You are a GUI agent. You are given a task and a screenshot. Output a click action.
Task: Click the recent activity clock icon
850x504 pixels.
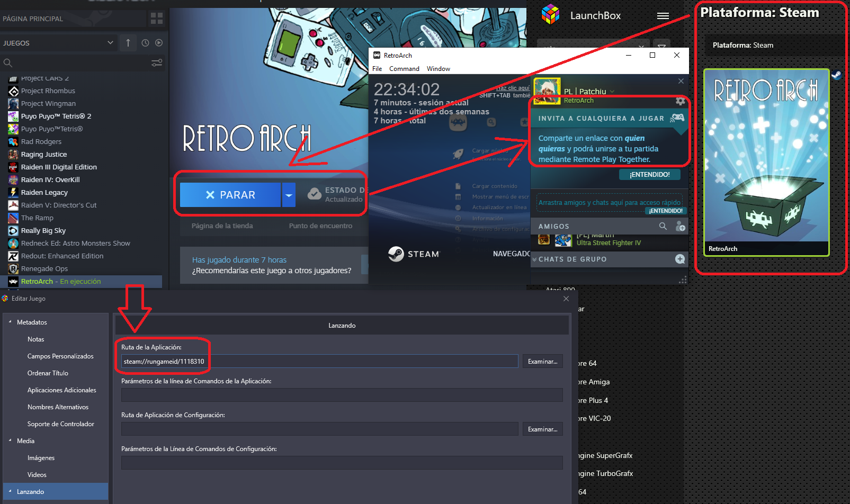(145, 43)
